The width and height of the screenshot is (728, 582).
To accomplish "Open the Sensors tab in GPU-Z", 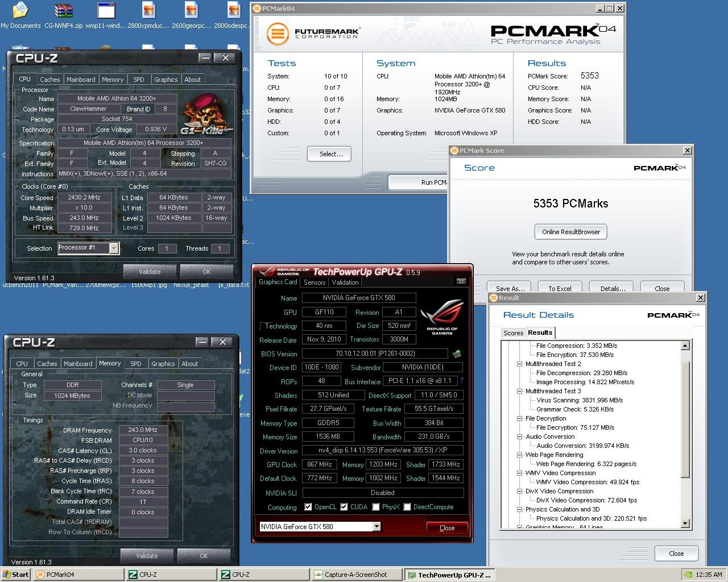I will click(315, 282).
